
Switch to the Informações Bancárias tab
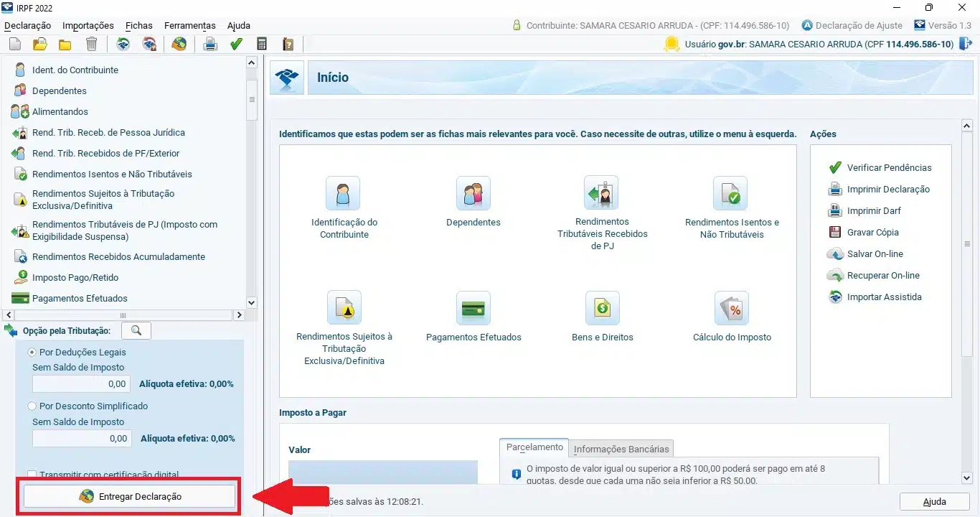point(621,449)
